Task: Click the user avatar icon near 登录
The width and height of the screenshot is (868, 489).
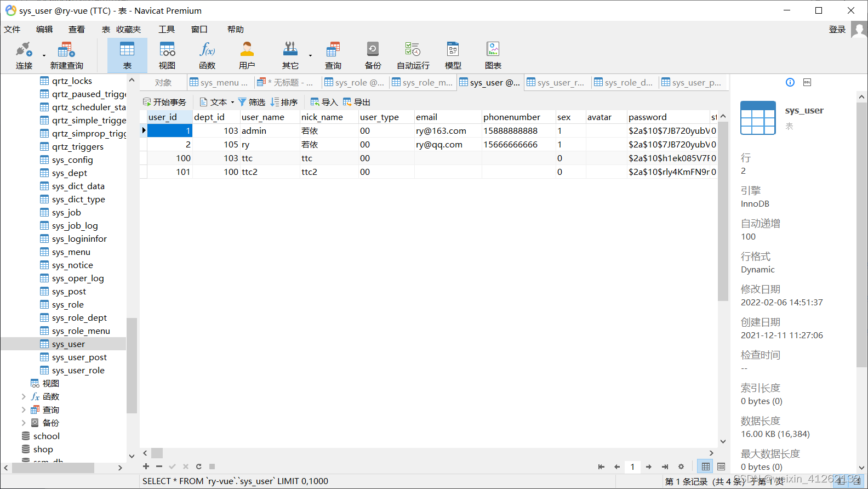Action: 859,30
